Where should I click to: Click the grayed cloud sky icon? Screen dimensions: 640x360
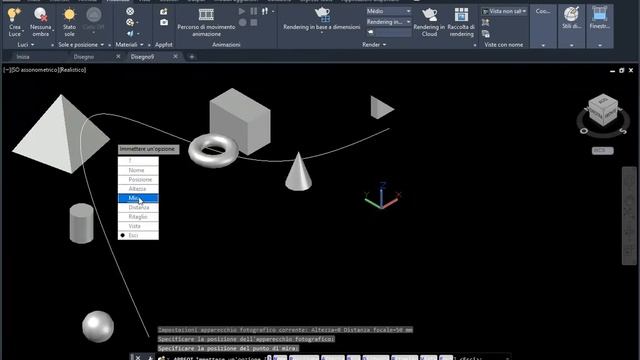[x=94, y=15]
